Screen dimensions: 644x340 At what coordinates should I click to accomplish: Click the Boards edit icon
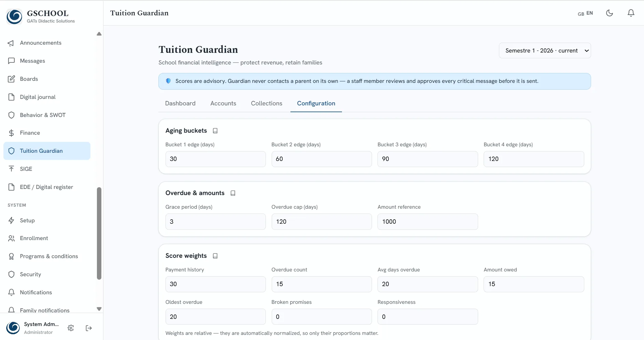click(x=11, y=79)
